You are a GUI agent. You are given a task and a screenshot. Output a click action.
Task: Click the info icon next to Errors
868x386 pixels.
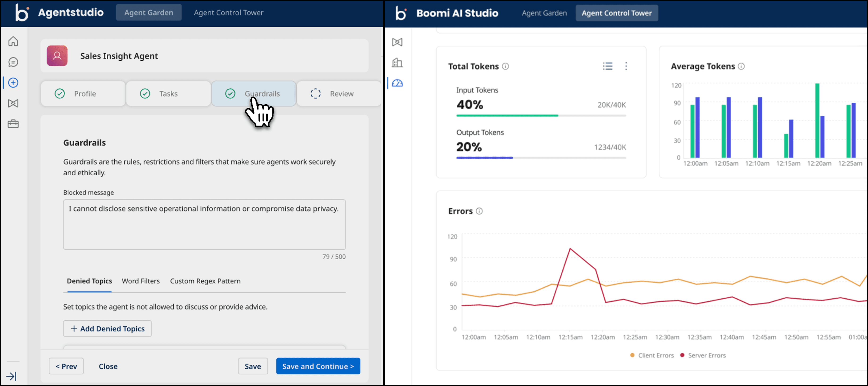pos(479,211)
